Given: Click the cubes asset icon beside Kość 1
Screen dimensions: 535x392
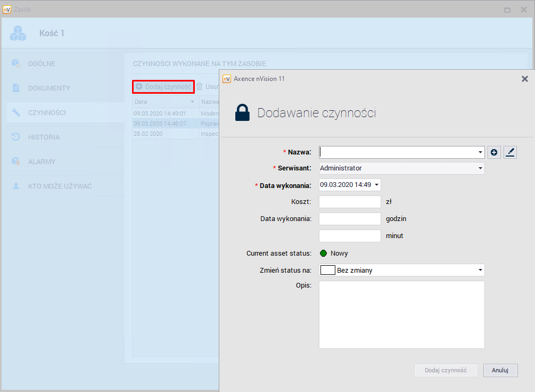Looking at the screenshot, I should [x=18, y=34].
